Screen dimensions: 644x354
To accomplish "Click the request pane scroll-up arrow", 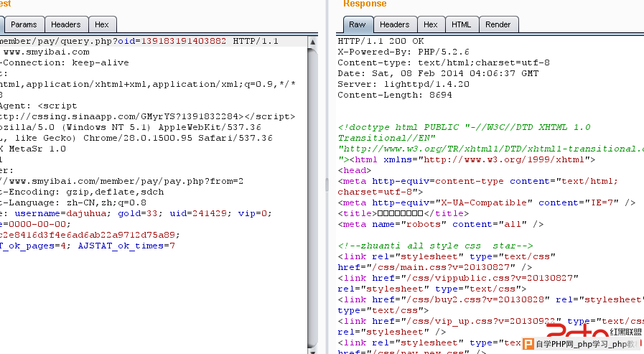I will tap(312, 42).
